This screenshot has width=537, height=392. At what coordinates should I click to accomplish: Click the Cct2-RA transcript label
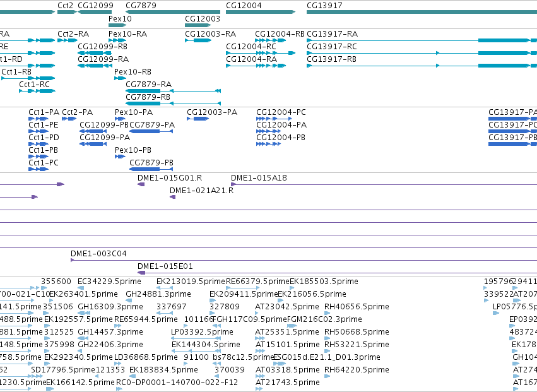(x=73, y=34)
